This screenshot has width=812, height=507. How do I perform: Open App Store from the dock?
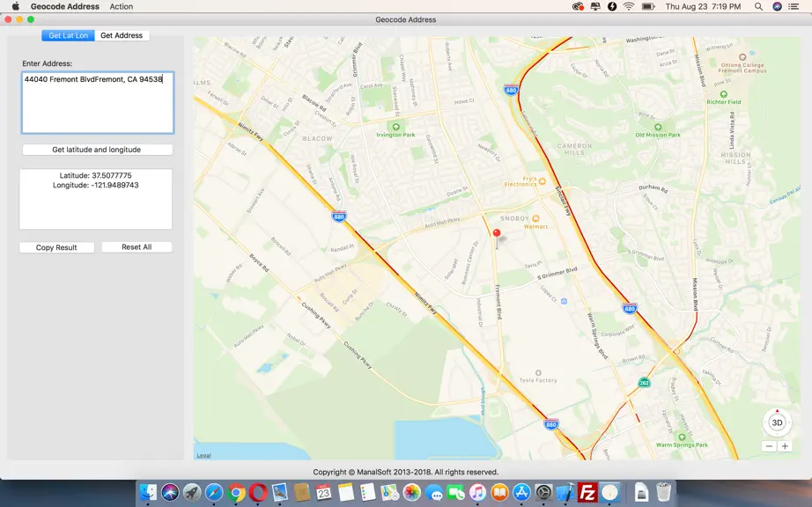point(521,492)
